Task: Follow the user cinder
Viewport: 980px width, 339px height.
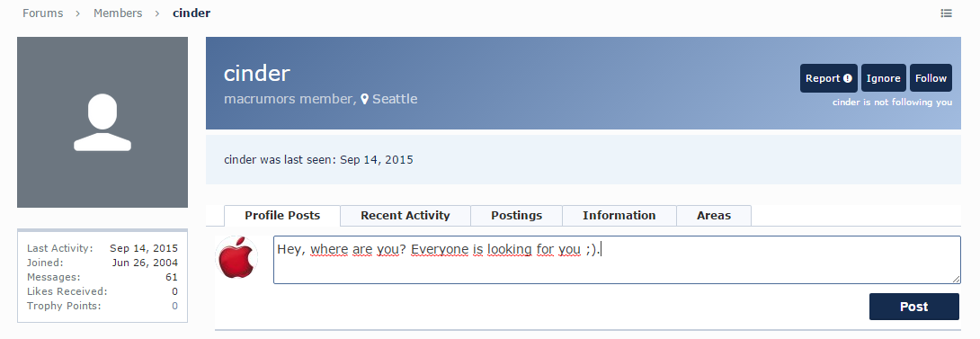Action: 931,78
